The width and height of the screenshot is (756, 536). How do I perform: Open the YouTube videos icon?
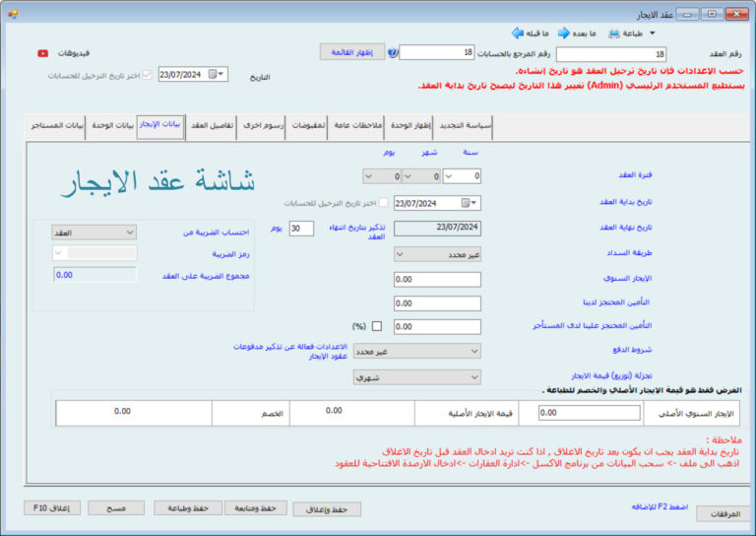pyautogui.click(x=43, y=53)
